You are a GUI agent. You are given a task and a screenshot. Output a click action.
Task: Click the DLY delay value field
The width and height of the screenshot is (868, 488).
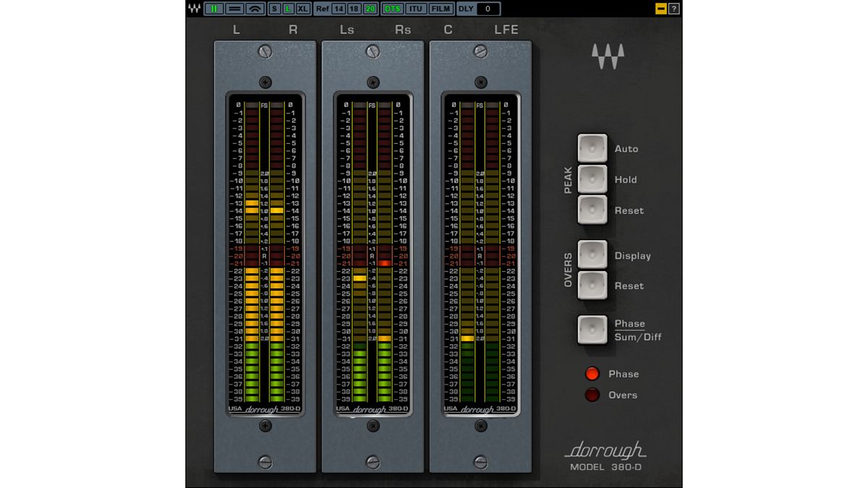[x=488, y=9]
